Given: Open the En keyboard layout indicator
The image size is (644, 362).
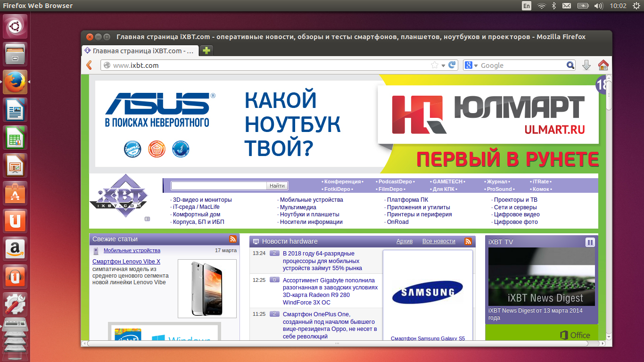Looking at the screenshot, I should tap(527, 6).
